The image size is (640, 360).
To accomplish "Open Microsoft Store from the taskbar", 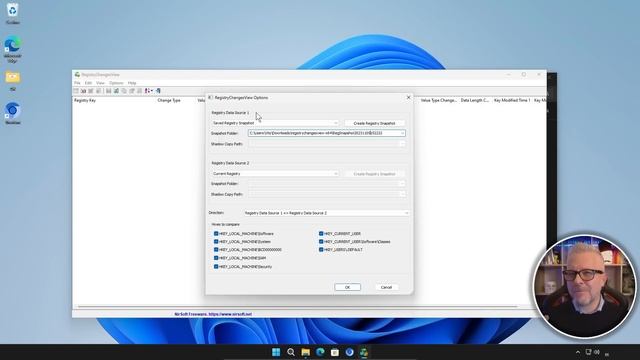I will point(335,352).
